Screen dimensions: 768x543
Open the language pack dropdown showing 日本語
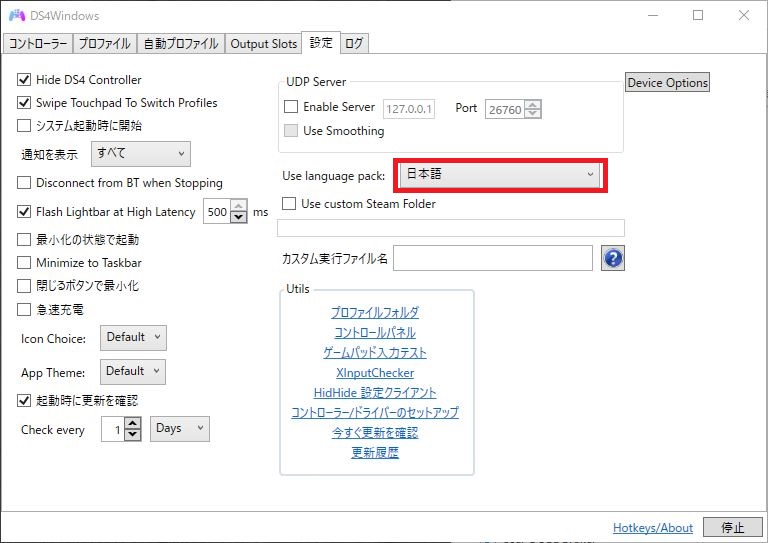pyautogui.click(x=498, y=175)
